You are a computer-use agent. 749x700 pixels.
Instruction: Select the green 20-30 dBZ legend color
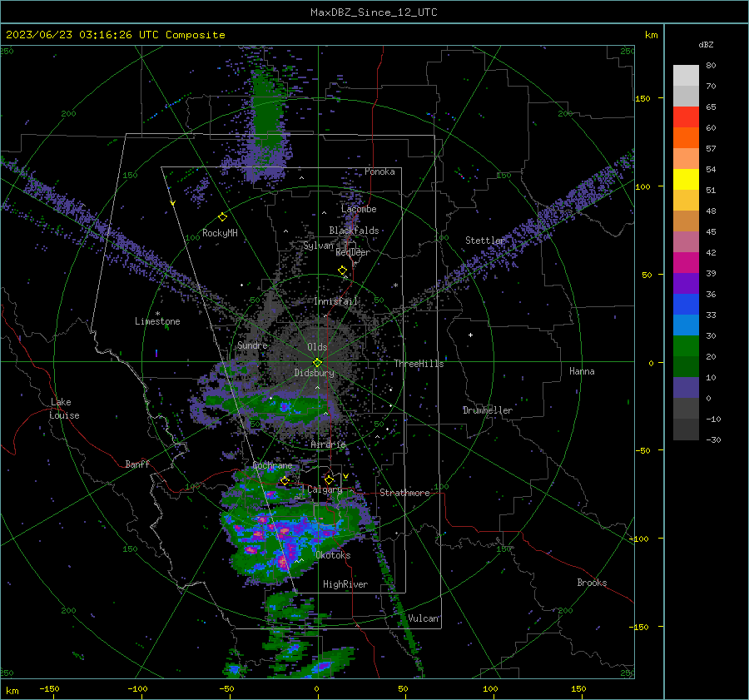tap(686, 346)
